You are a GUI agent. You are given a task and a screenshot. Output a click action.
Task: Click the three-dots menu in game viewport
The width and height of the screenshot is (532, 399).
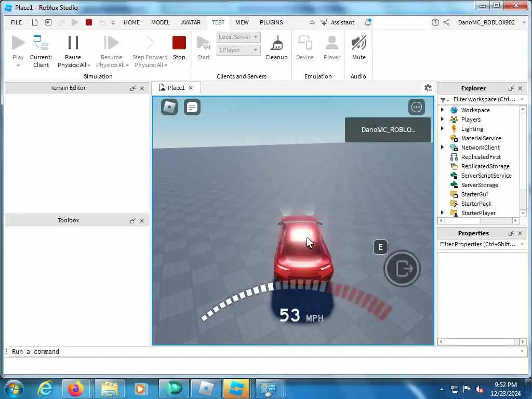coord(416,107)
